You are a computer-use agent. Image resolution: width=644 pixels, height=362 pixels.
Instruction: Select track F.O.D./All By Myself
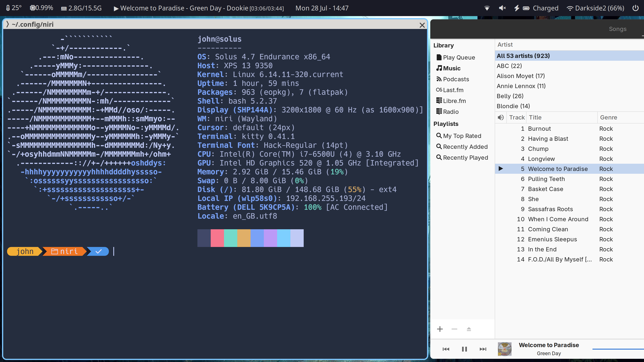pyautogui.click(x=570, y=259)
